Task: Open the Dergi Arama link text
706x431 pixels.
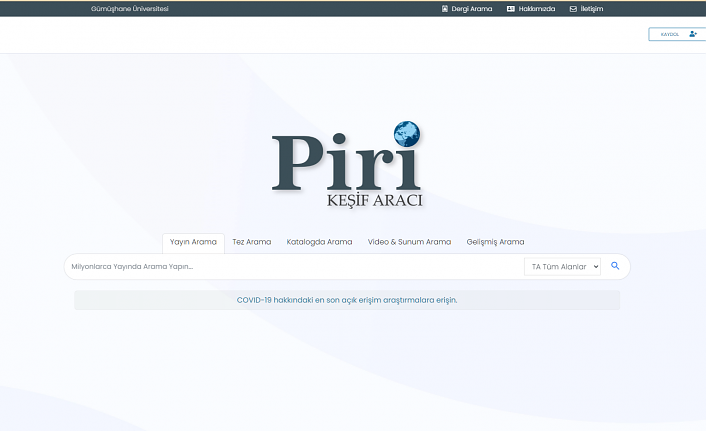Action: (x=472, y=9)
